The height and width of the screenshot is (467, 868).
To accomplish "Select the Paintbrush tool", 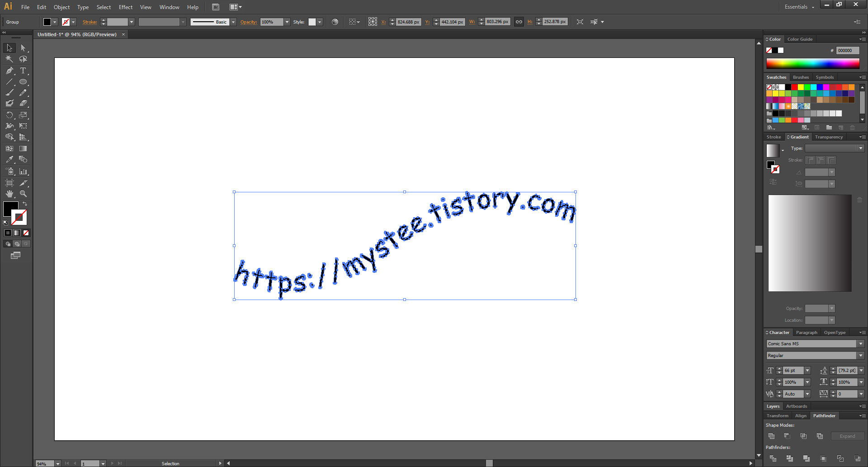I will pos(9,92).
